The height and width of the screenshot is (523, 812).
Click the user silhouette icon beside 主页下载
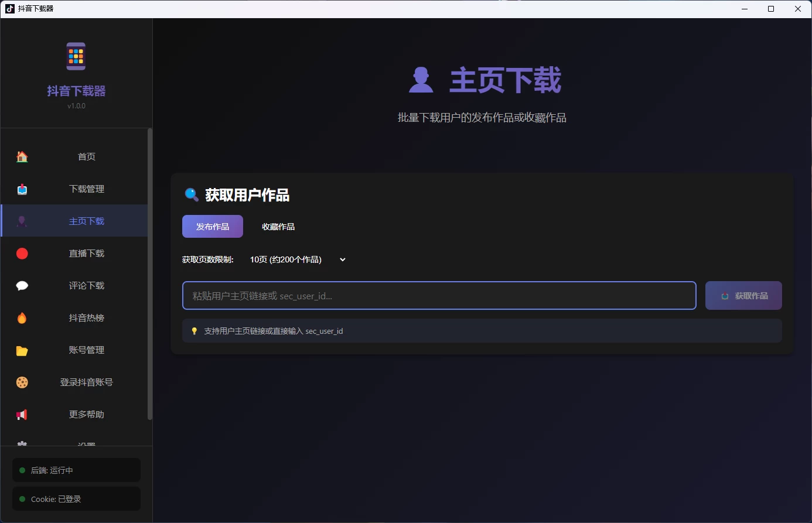22,221
